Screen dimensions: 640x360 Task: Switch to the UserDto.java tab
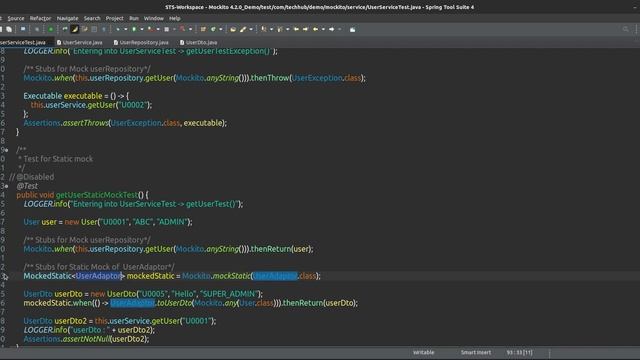[x=199, y=42]
